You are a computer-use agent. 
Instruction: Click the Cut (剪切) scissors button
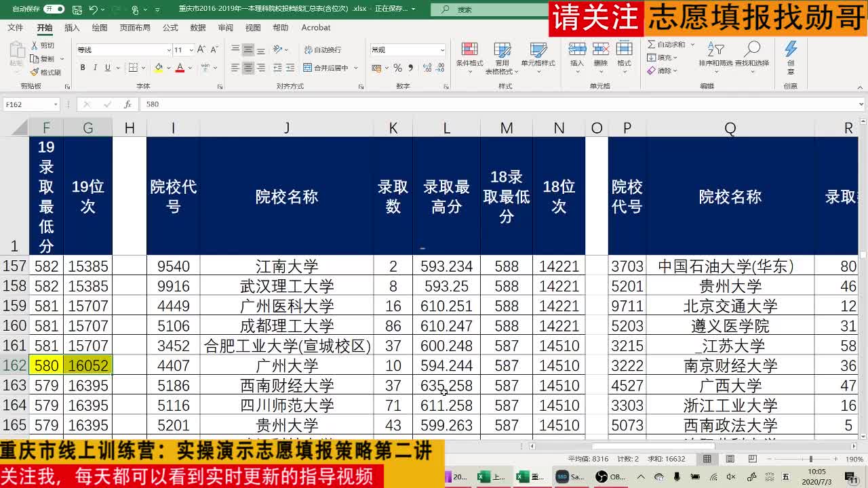coord(43,45)
